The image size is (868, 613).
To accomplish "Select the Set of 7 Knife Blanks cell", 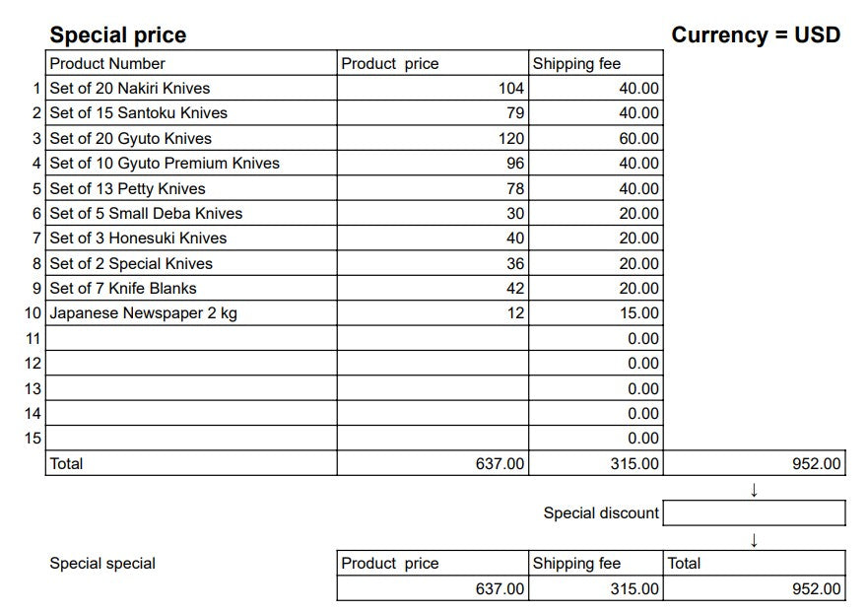I will coord(191,289).
